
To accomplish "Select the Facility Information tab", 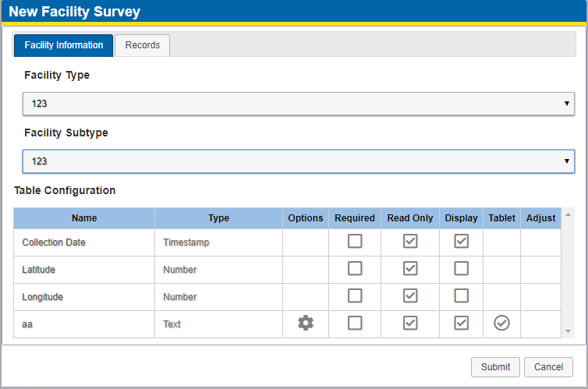I will coord(64,45).
